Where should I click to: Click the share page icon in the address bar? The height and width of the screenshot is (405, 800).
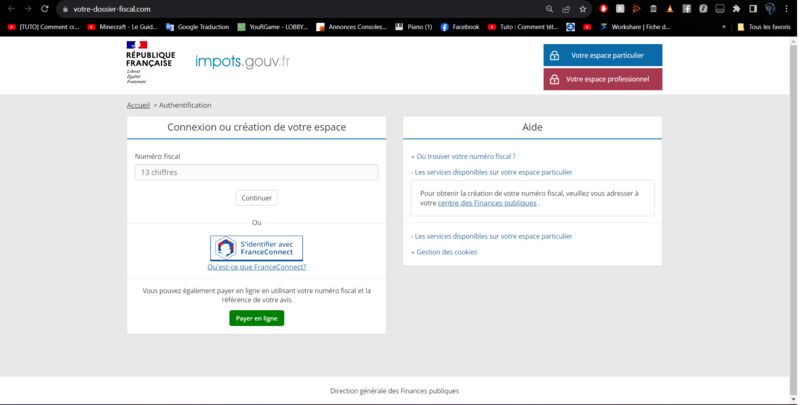click(566, 9)
